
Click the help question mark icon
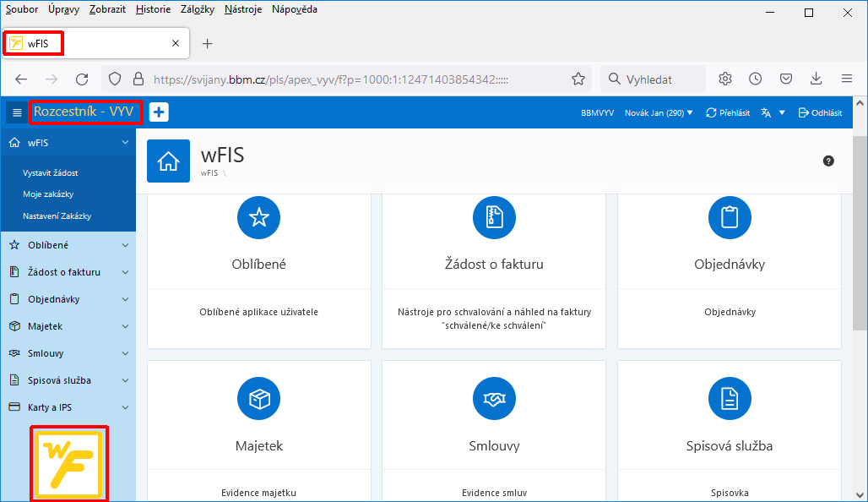(828, 161)
